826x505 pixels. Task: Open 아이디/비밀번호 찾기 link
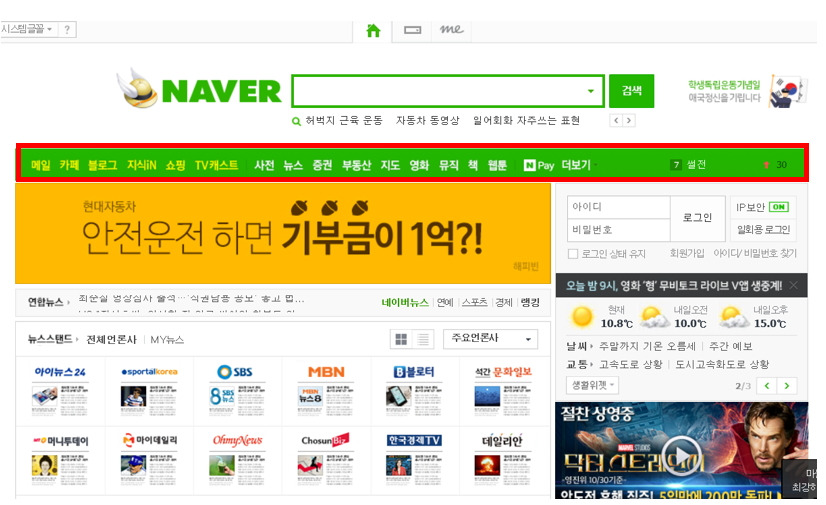click(x=755, y=254)
